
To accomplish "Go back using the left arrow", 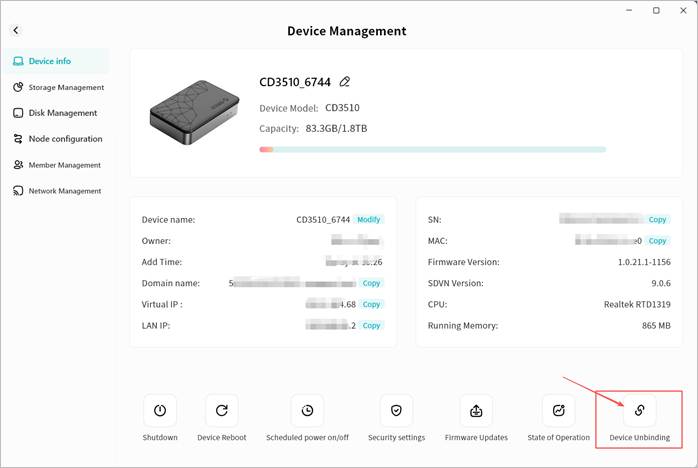I will [x=16, y=31].
